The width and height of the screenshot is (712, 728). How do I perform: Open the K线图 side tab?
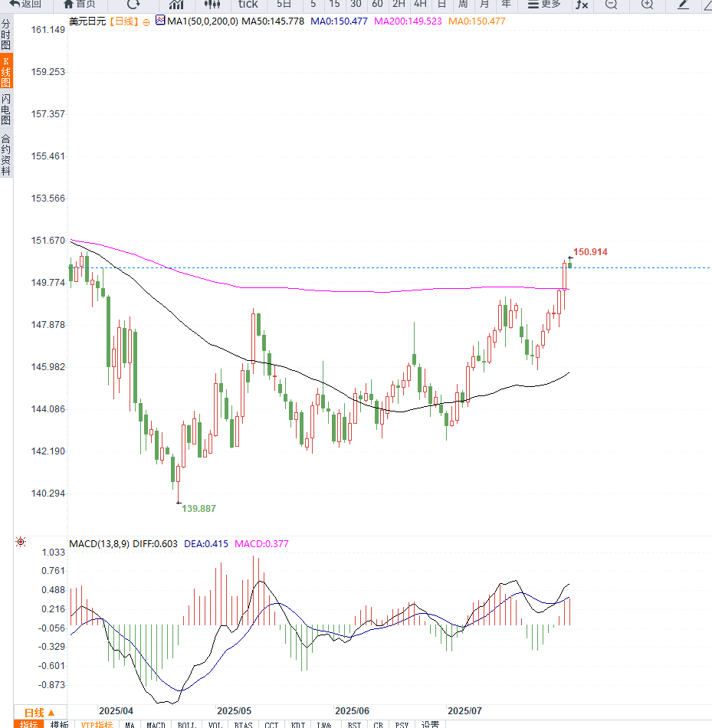pos(6,71)
